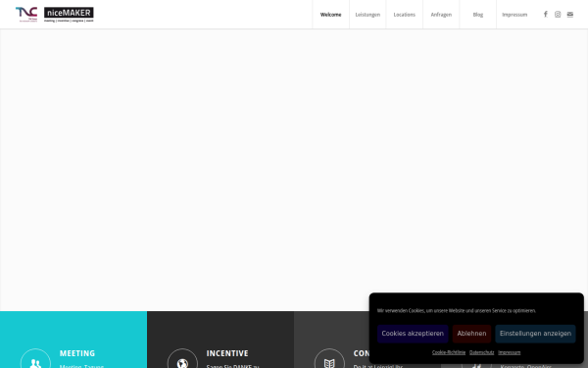Open the Cookie-Richtlinie link

click(449, 352)
